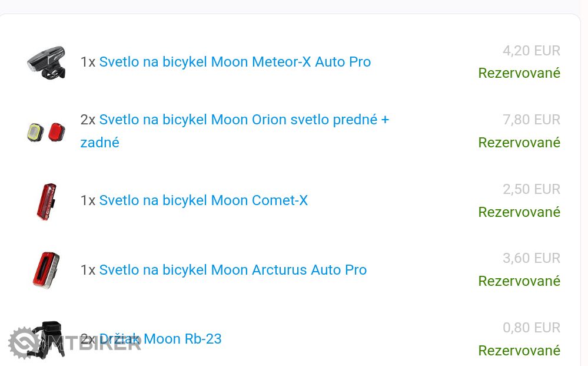Open Svetlo na bicykel Moon Meteor-X Auto Pro link
588x366 pixels.
235,62
